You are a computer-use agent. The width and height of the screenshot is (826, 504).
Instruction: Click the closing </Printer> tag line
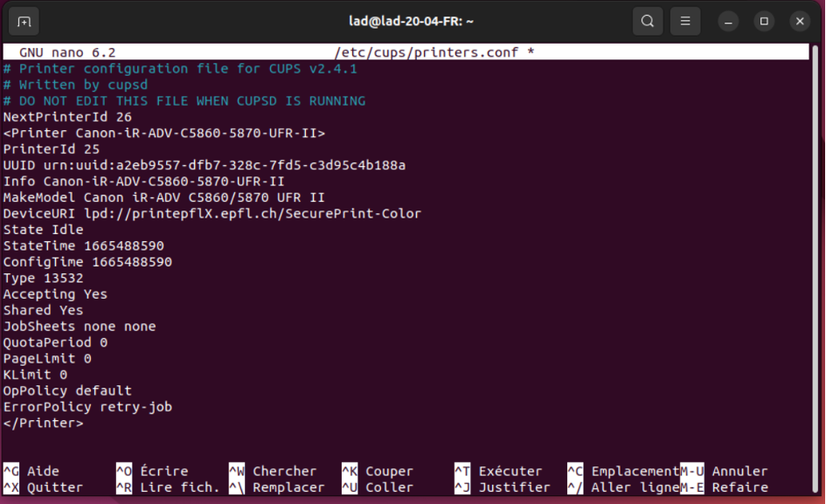tap(43, 424)
